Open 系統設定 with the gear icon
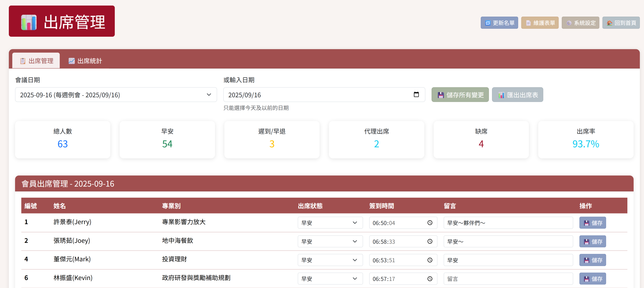This screenshot has height=288, width=644. [x=580, y=23]
